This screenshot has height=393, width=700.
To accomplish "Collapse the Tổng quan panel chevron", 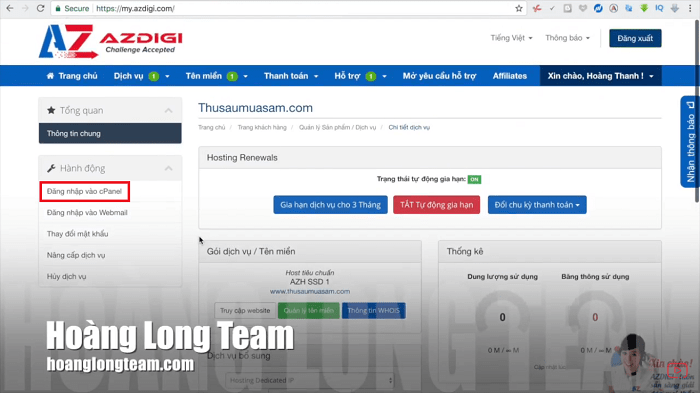I will click(x=168, y=110).
